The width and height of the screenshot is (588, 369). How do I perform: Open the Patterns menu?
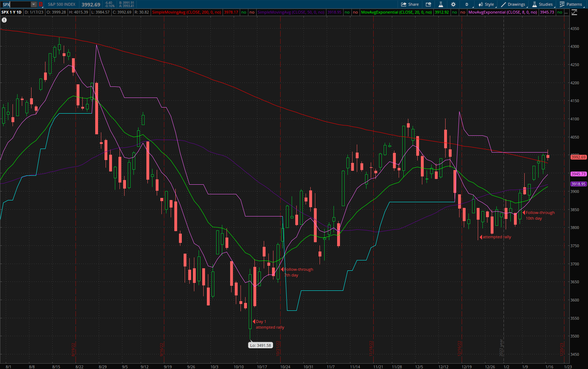click(570, 4)
